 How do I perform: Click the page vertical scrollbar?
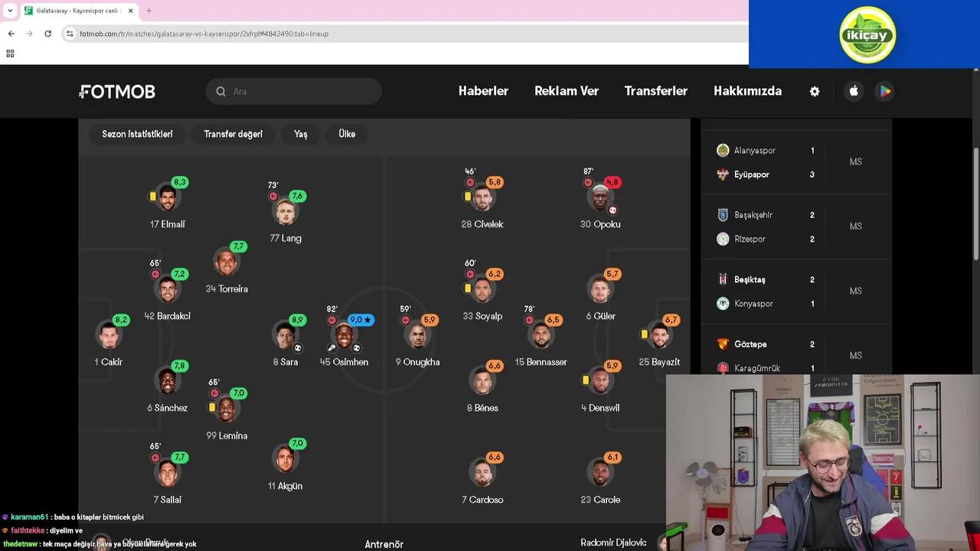(x=975, y=203)
